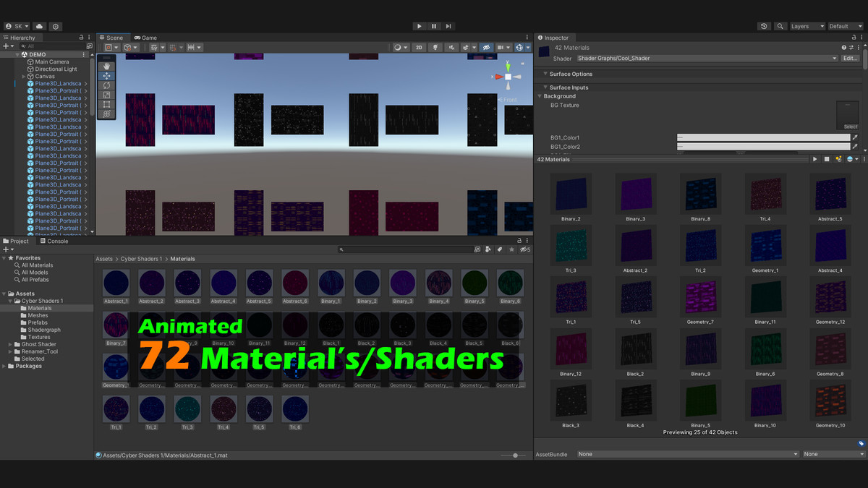Click the shader Edit... button
Screen dimensions: 868x488
click(851, 58)
